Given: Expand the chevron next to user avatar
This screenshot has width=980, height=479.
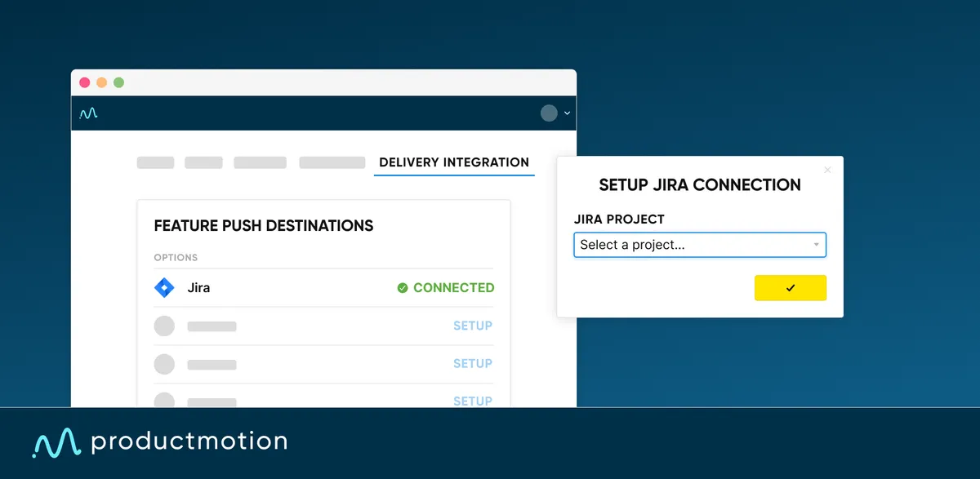Looking at the screenshot, I should pos(567,113).
